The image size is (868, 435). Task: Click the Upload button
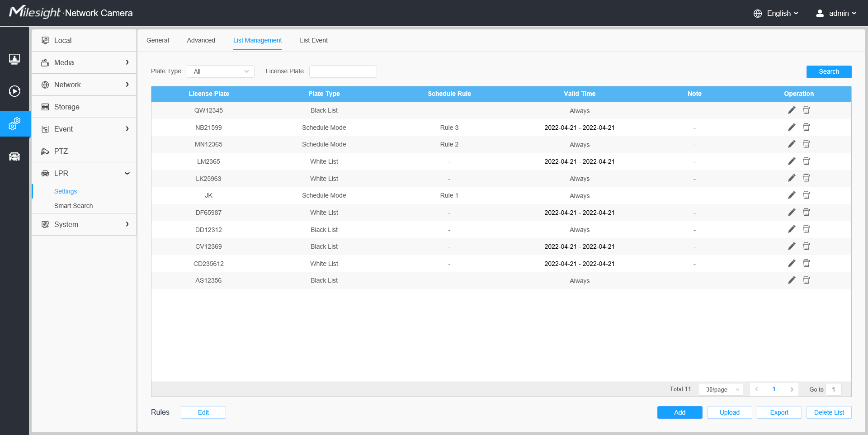(729, 412)
